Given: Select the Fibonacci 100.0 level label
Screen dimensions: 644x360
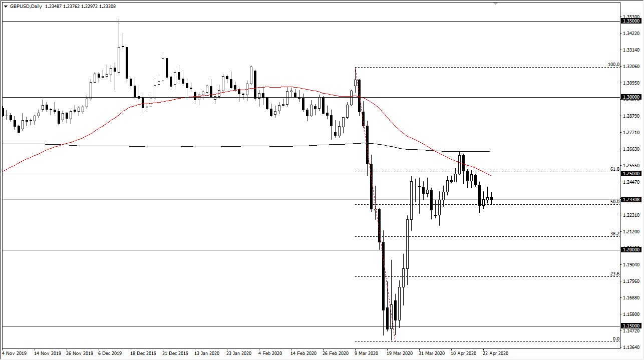Looking at the screenshot, I should (x=613, y=65).
